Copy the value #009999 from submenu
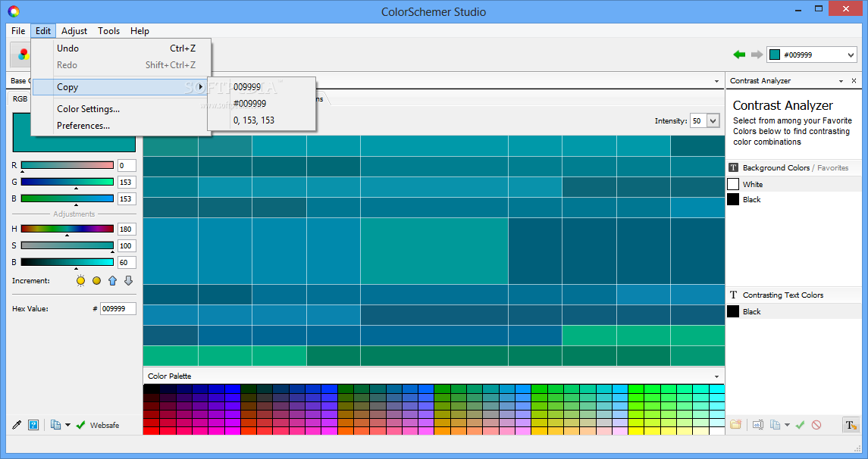Screen dimensions: 868x459 [262, 104]
